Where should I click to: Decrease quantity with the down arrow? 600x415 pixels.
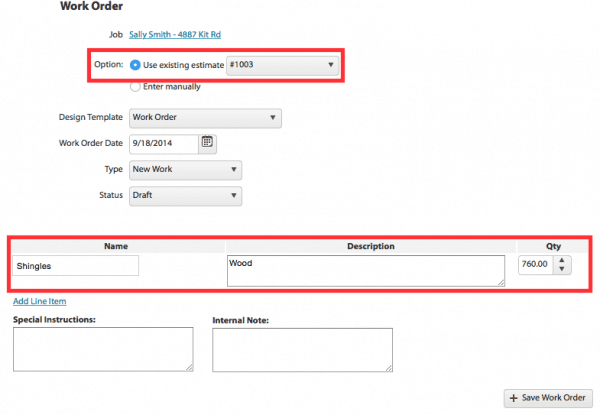coord(562,269)
